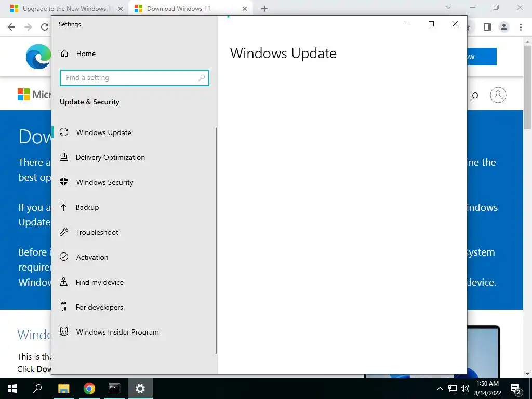The image size is (532, 399).
Task: Click the Find my device icon
Action: tap(64, 282)
